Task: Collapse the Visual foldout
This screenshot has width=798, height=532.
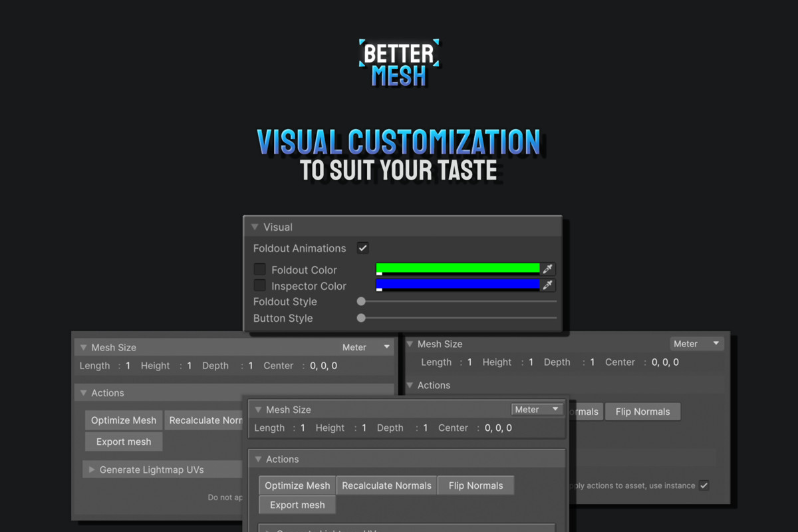Action: [255, 227]
